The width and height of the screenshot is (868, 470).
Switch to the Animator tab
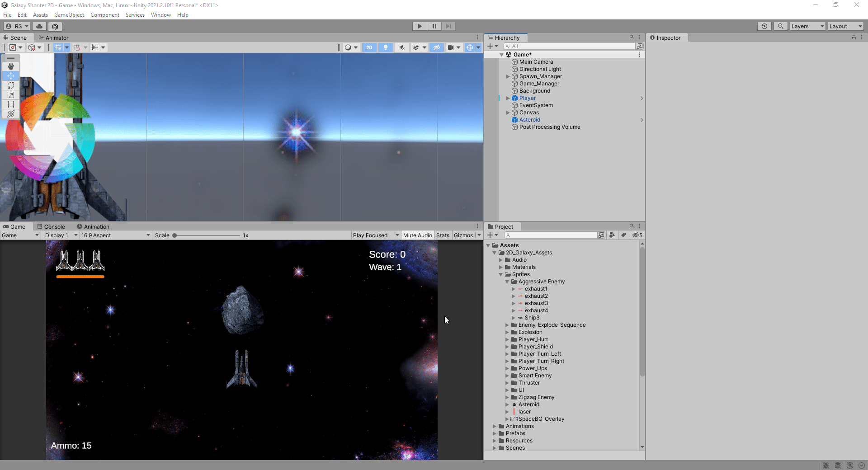point(53,38)
